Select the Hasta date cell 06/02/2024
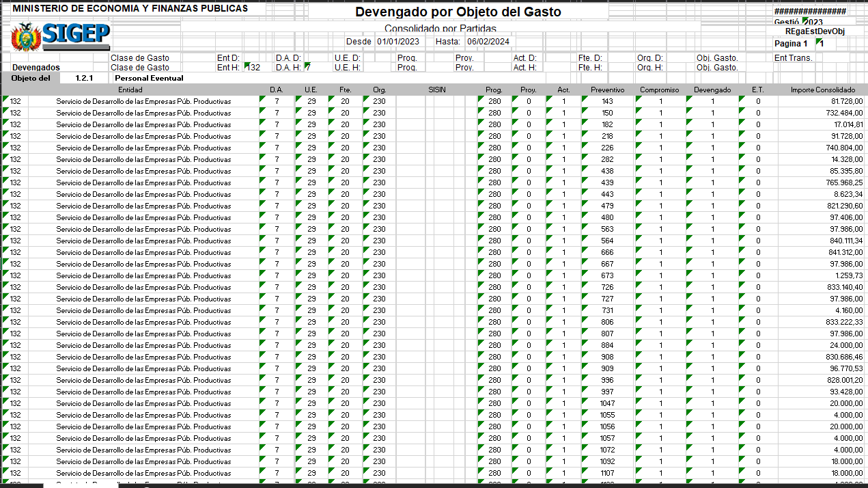868x488 pixels. tap(488, 42)
